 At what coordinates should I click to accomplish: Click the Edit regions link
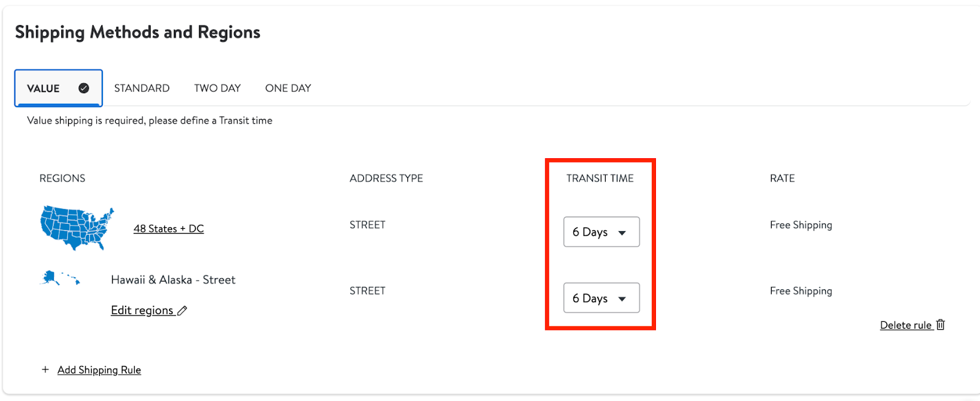pos(142,310)
